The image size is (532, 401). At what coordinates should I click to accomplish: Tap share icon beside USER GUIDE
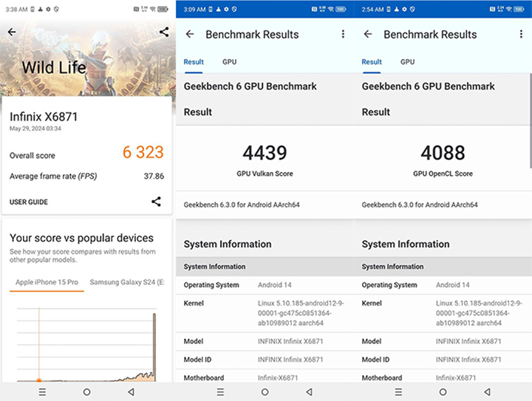point(156,202)
